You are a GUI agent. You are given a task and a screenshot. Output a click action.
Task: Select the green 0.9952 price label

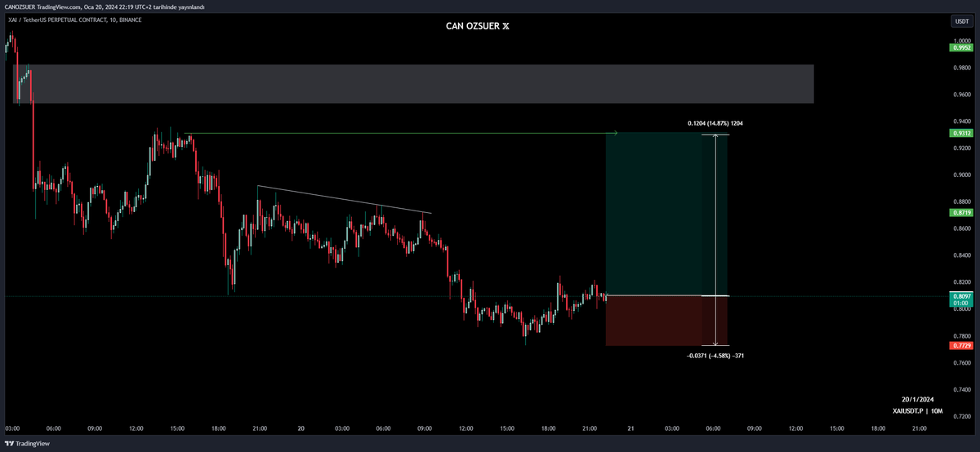tap(960, 48)
